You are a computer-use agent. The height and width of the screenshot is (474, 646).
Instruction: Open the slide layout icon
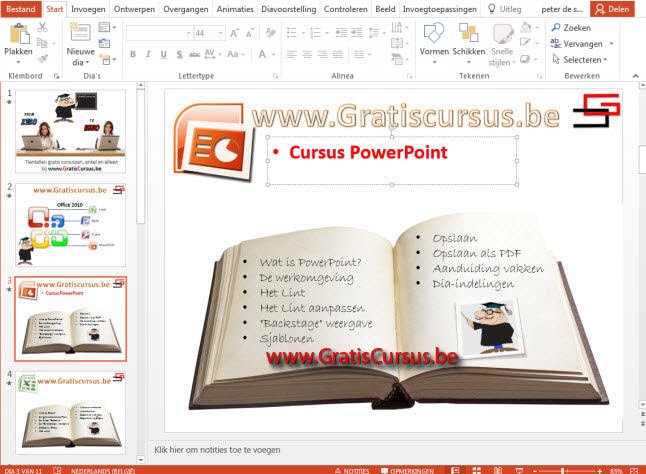[x=104, y=28]
